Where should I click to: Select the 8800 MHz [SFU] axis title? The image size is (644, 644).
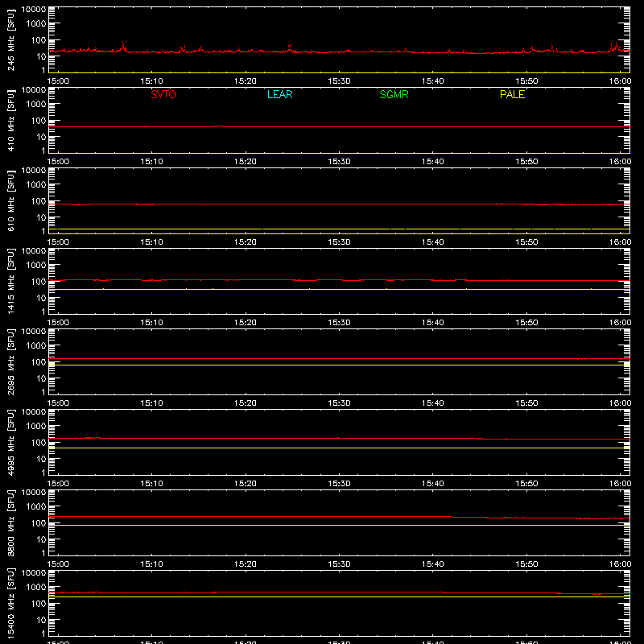coord(11,522)
